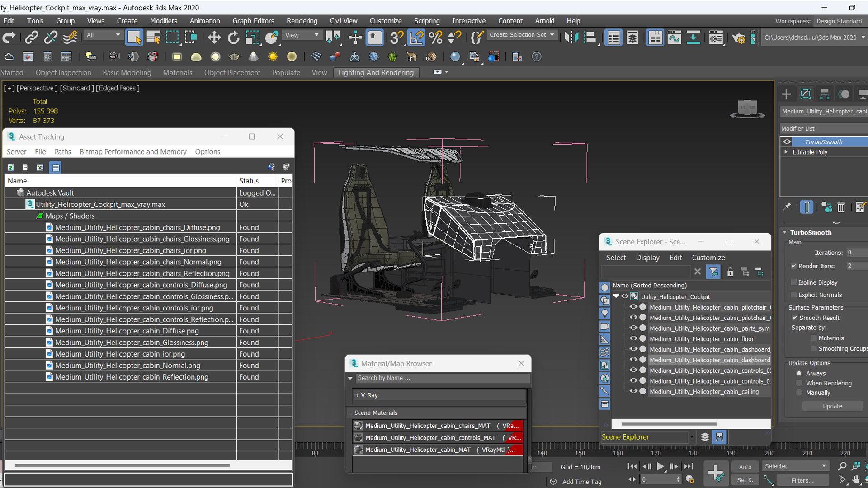Screen dimensions: 868x488
Task: Select the Always update option
Action: (x=799, y=374)
